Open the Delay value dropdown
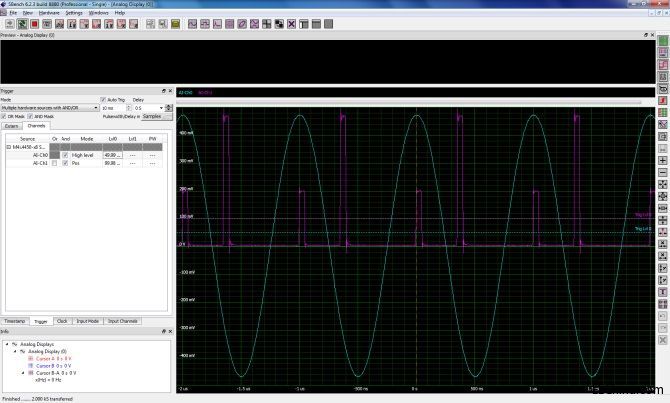Image resolution: width=670 pixels, height=403 pixels. pos(161,108)
